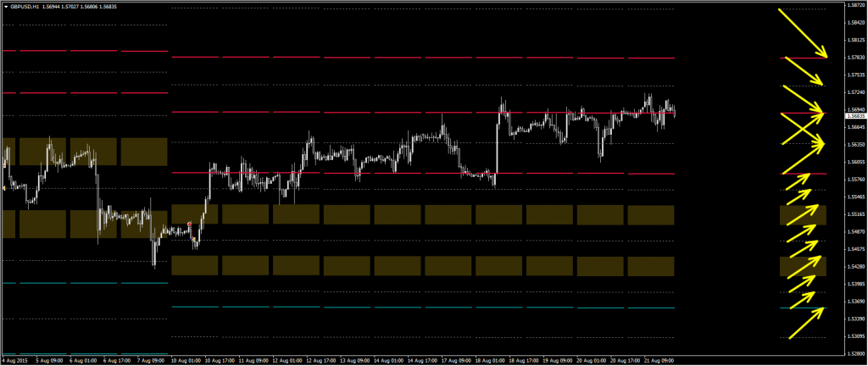
Task: Click price scale value 1.55760
Action: (x=856, y=180)
